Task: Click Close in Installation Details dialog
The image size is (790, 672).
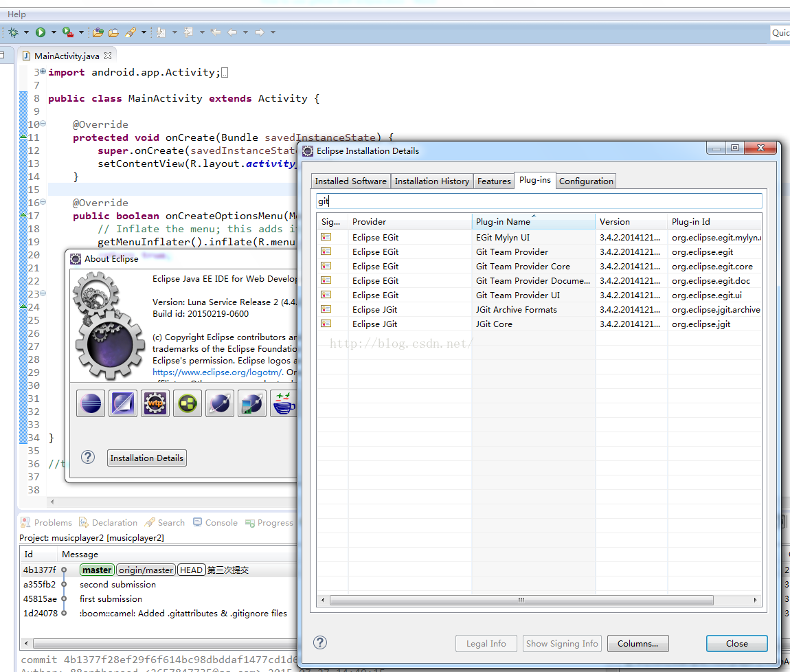Action: click(x=736, y=643)
